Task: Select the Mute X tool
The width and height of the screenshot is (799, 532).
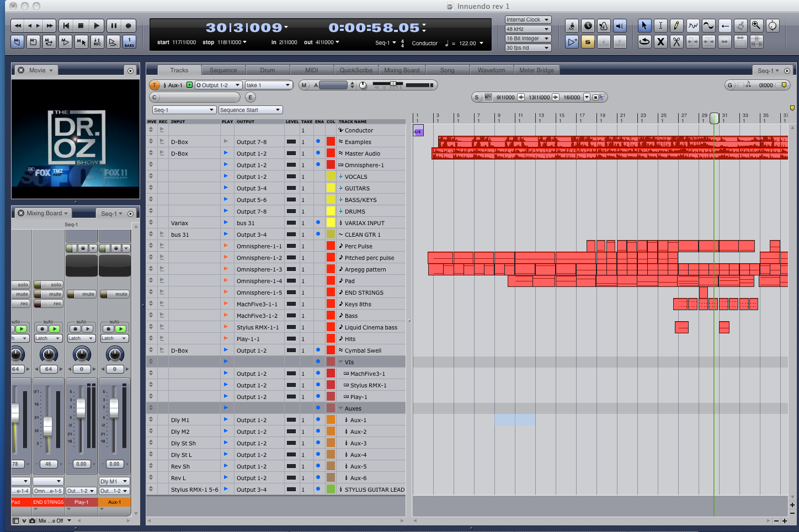Action: (660, 41)
